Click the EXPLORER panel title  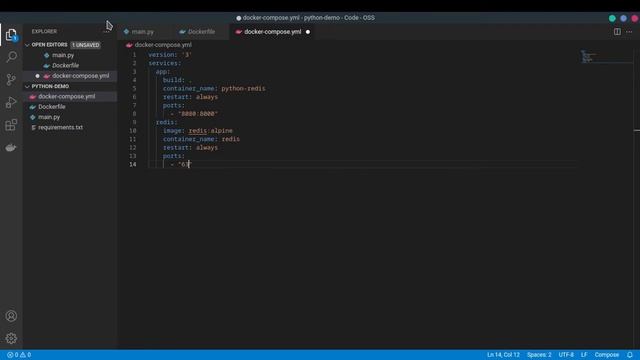click(x=44, y=31)
